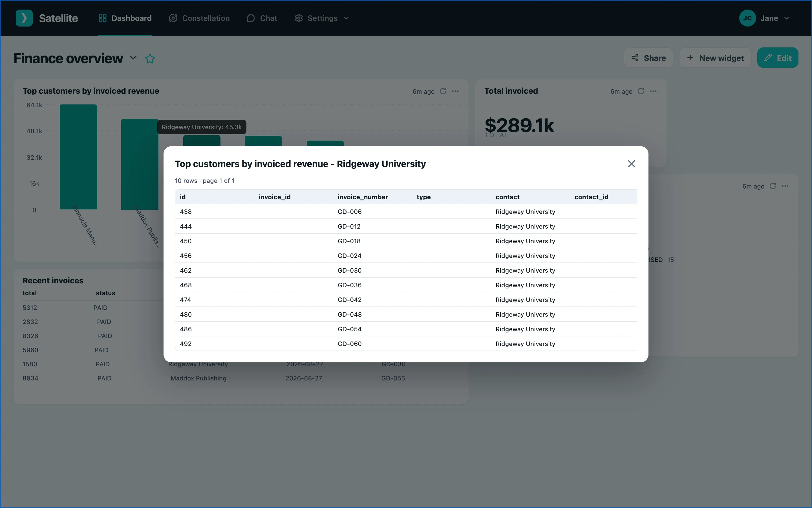Click the total column header in Recent invoices
The height and width of the screenshot is (508, 812).
click(x=30, y=293)
